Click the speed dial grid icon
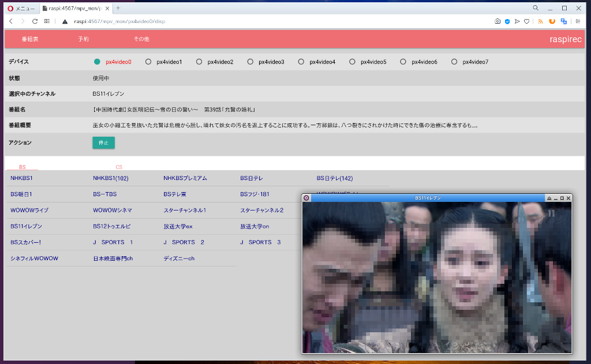The height and width of the screenshot is (364, 591). click(47, 21)
